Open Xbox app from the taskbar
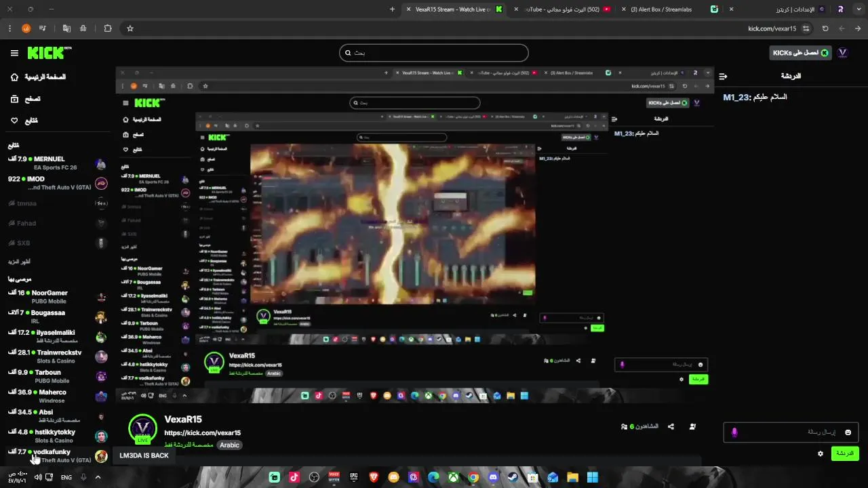 (454, 477)
